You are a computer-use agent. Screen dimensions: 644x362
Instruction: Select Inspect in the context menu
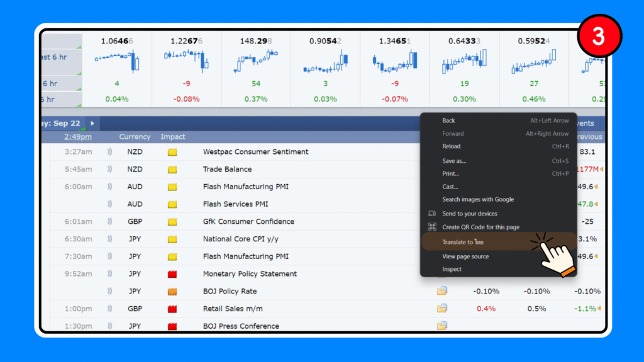tap(452, 269)
